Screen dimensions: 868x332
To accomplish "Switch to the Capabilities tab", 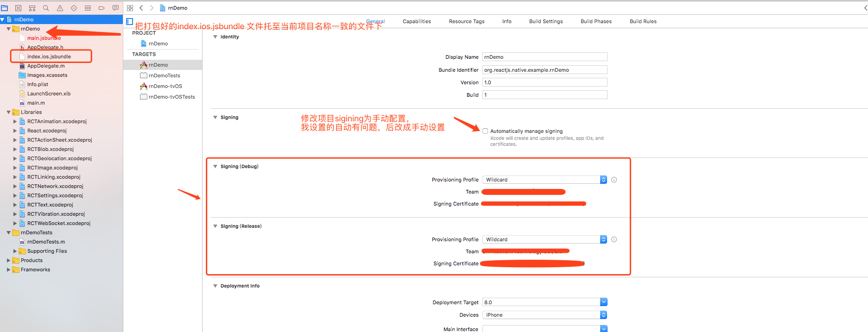I will pos(417,21).
